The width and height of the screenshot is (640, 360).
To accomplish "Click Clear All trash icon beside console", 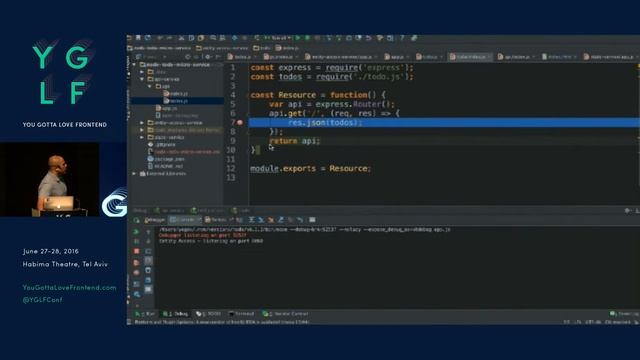I will [148, 270].
